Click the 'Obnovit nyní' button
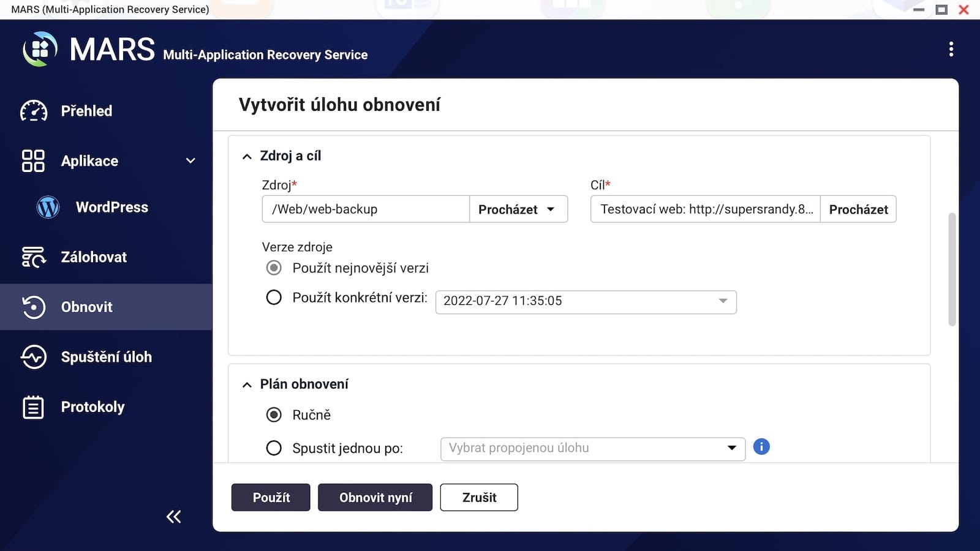The height and width of the screenshot is (551, 980). pyautogui.click(x=375, y=497)
